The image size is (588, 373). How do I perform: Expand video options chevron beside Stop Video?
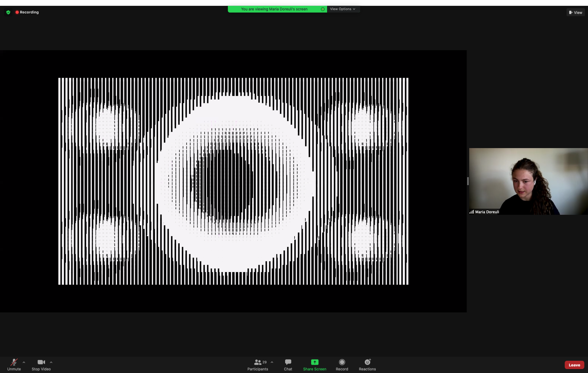click(51, 362)
